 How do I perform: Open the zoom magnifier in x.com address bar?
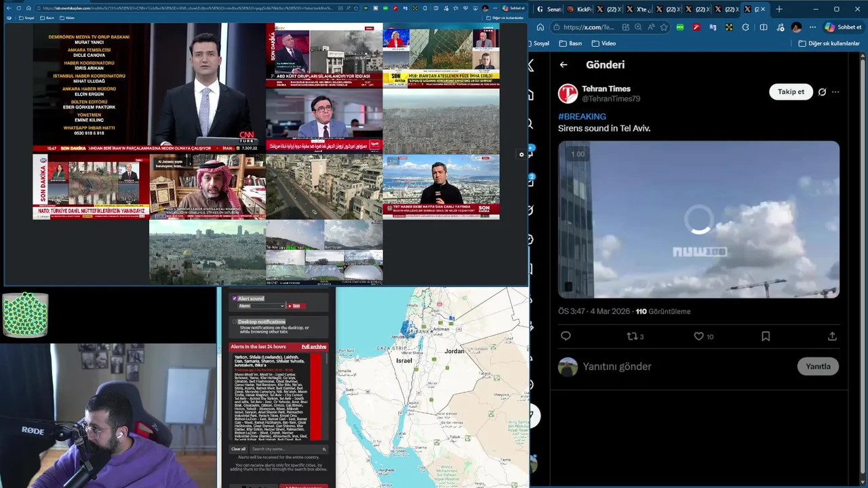(x=638, y=27)
